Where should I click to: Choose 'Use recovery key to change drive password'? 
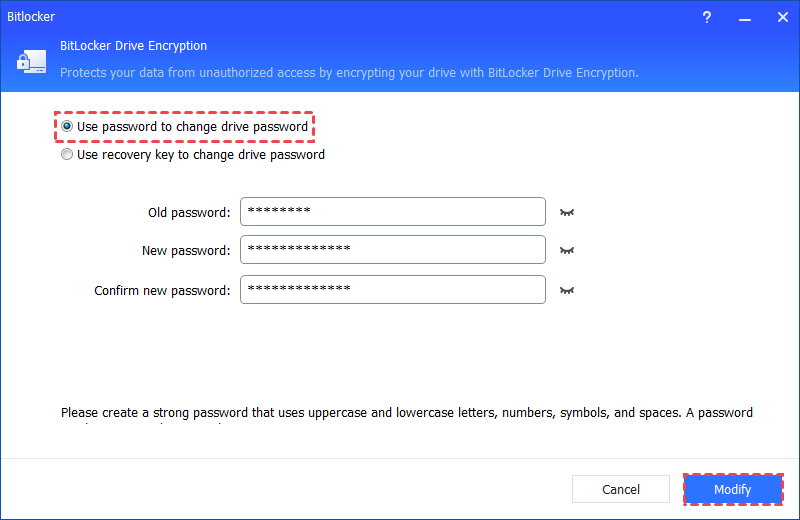pos(67,155)
